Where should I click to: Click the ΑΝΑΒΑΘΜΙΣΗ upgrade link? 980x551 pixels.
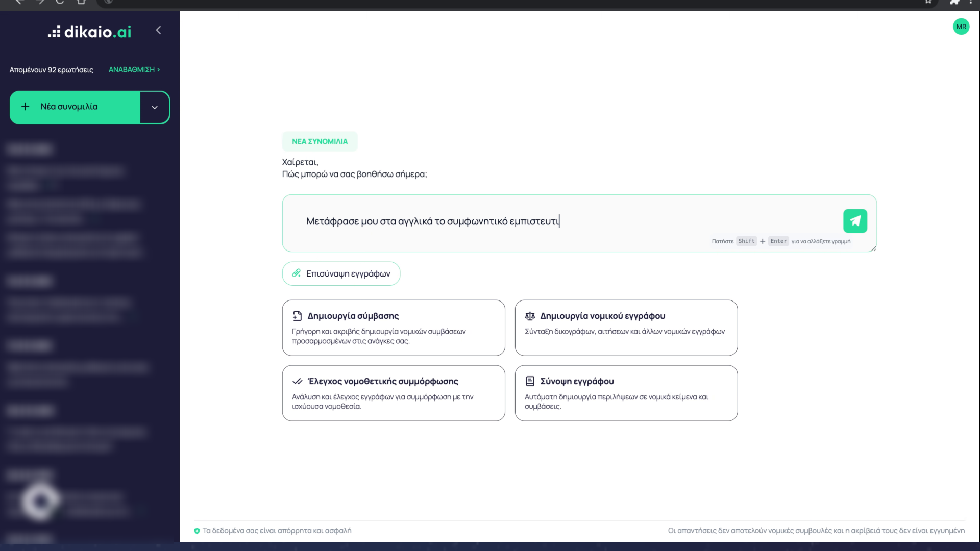(x=134, y=69)
